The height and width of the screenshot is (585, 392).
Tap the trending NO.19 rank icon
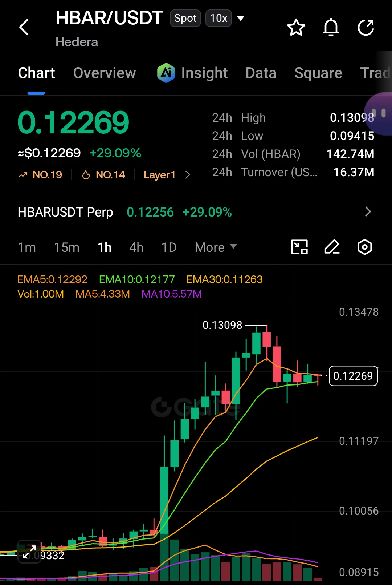tap(23, 175)
